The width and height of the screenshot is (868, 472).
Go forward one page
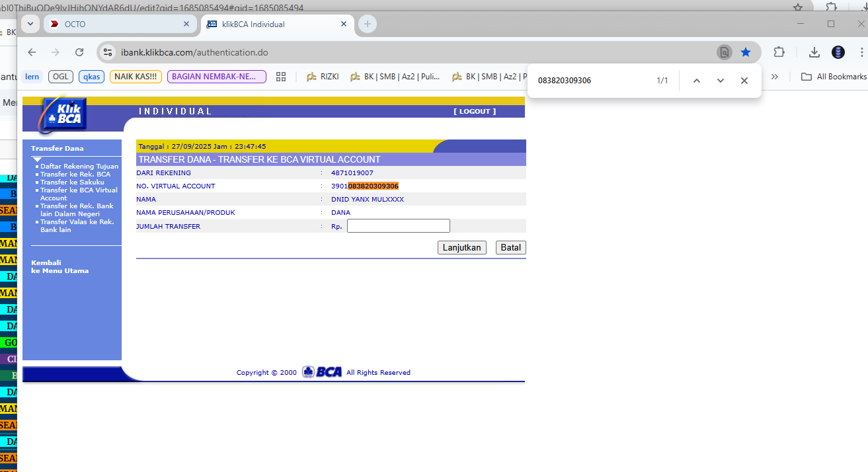(56, 52)
